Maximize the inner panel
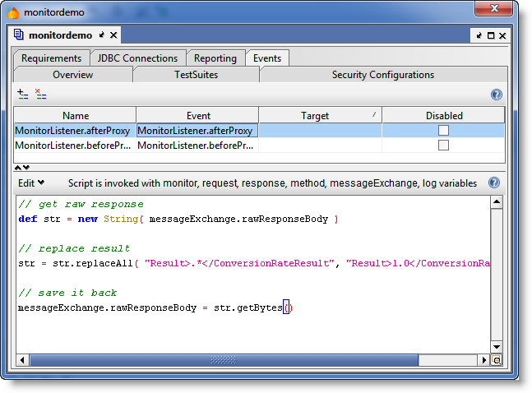Screen dimensions: 532x393 point(491,35)
